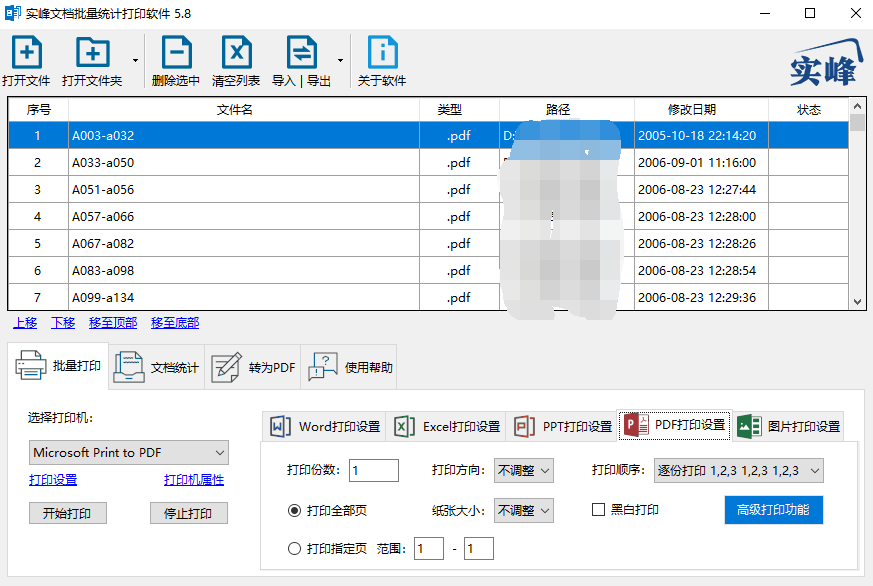The width and height of the screenshot is (873, 586).
Task: Open the 纸张大小 dropdown
Action: tap(523, 510)
